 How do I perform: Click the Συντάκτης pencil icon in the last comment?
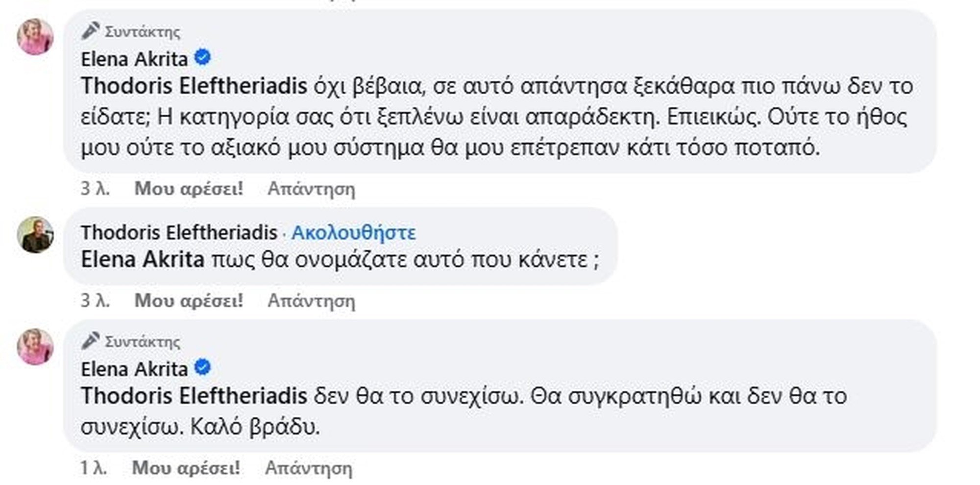tap(91, 340)
